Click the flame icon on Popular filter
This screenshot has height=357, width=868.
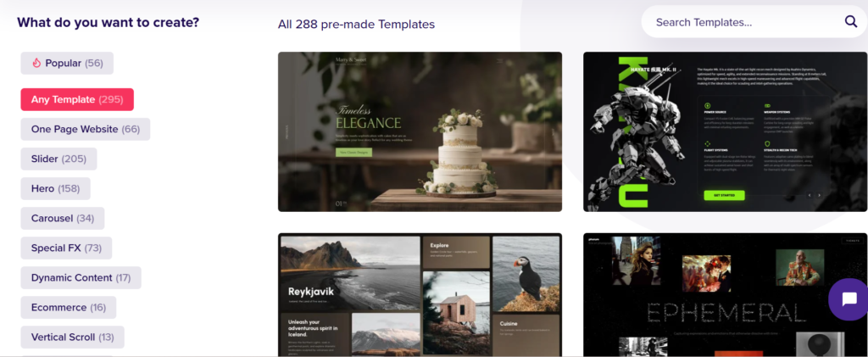click(36, 63)
